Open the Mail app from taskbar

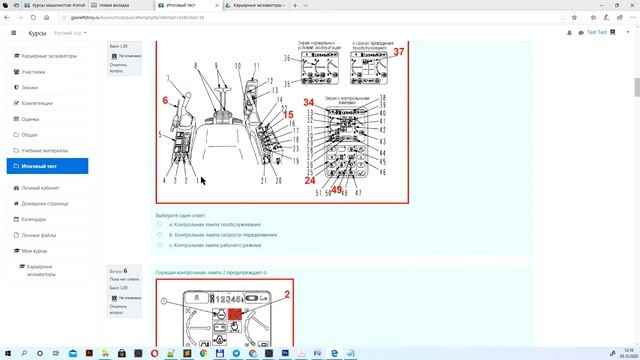point(73,353)
